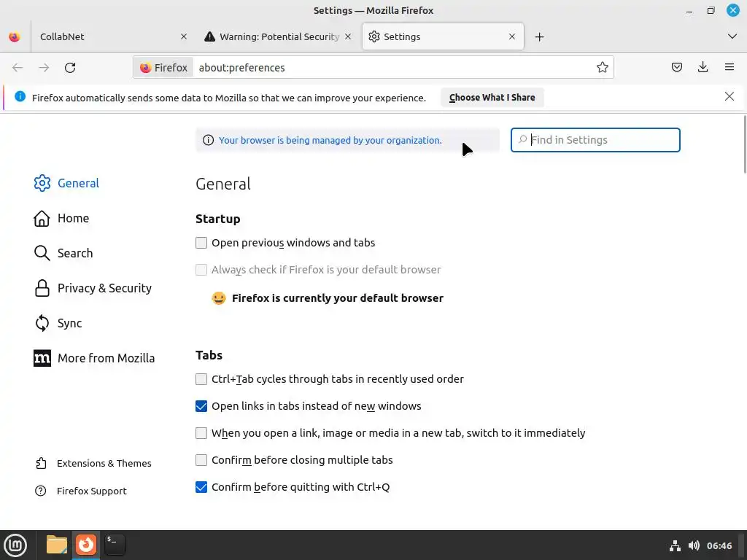Open the Firefox application menu
This screenshot has height=560, width=747.
pyautogui.click(x=729, y=67)
